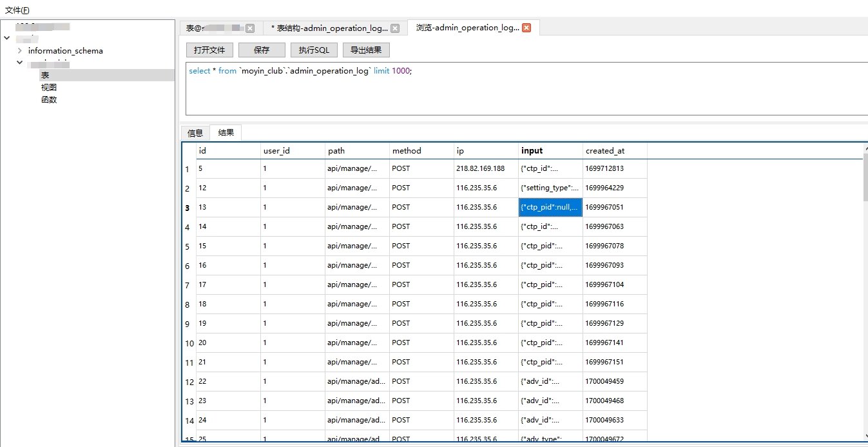Select the 函数 tree item

click(49, 100)
